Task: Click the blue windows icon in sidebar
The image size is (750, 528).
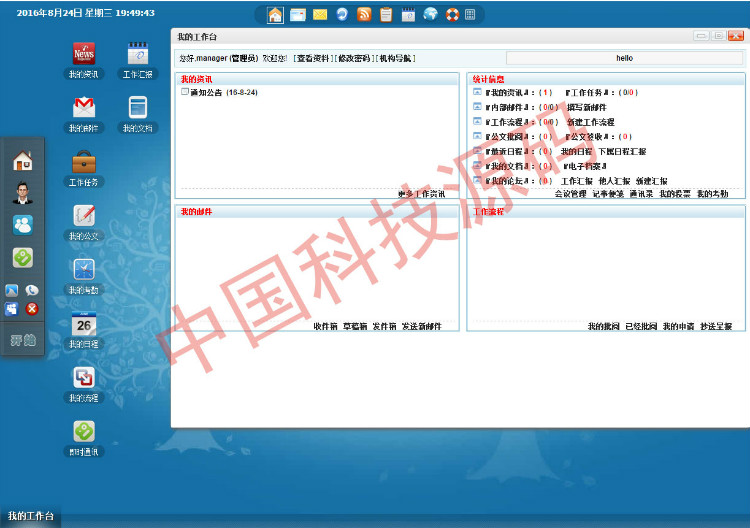Action: click(x=11, y=309)
